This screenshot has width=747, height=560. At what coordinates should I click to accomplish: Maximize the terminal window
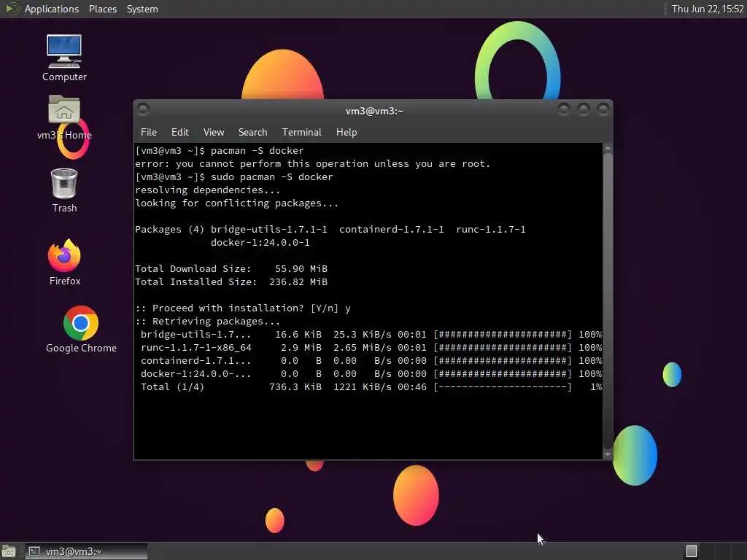coord(584,110)
